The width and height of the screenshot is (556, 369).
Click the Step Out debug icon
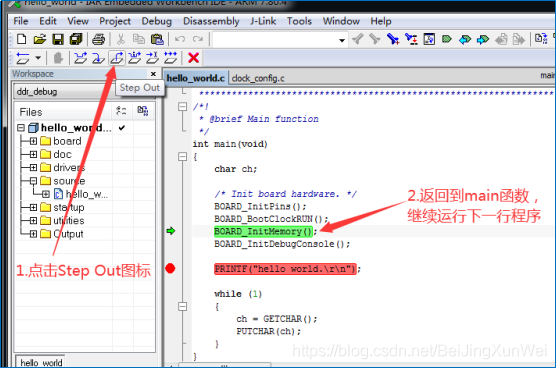(x=117, y=58)
